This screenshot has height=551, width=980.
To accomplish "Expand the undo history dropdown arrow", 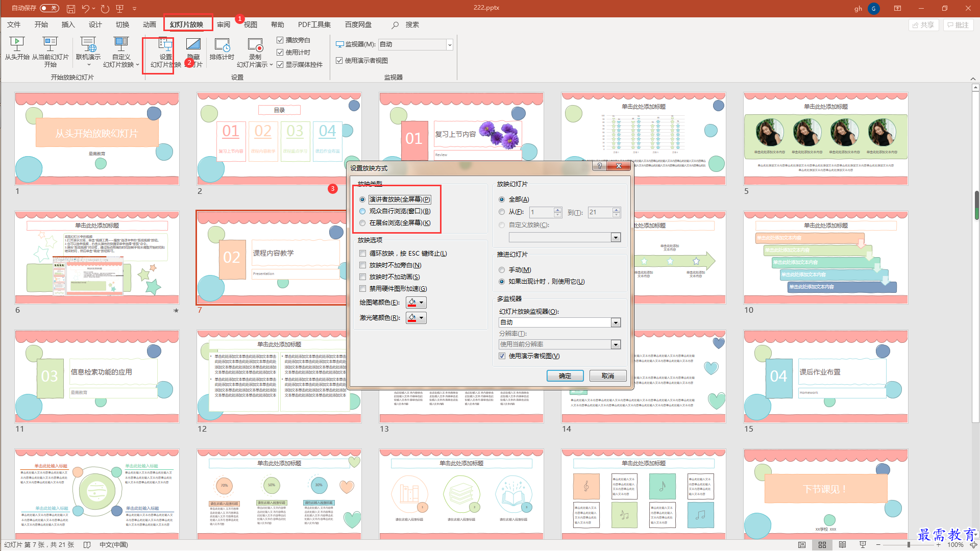I will pos(94,9).
